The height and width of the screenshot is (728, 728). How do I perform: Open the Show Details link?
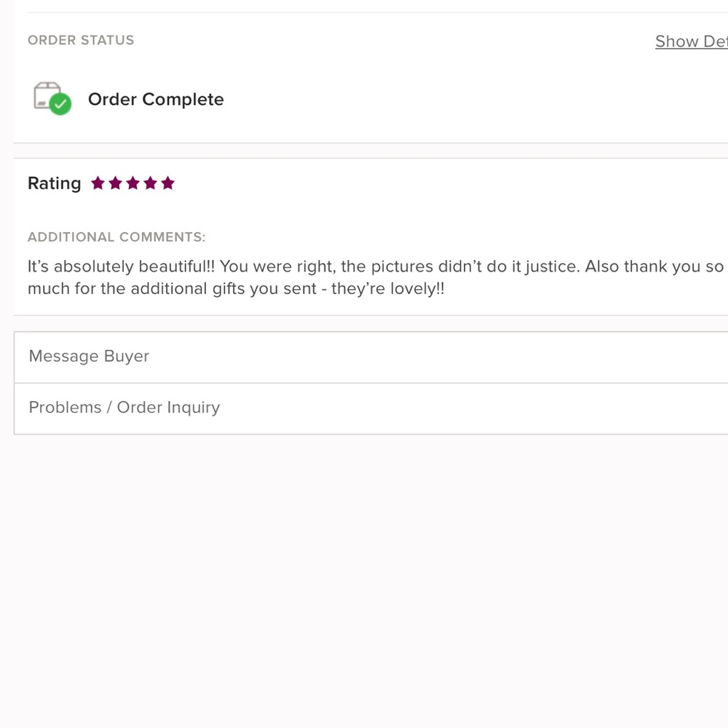click(692, 41)
